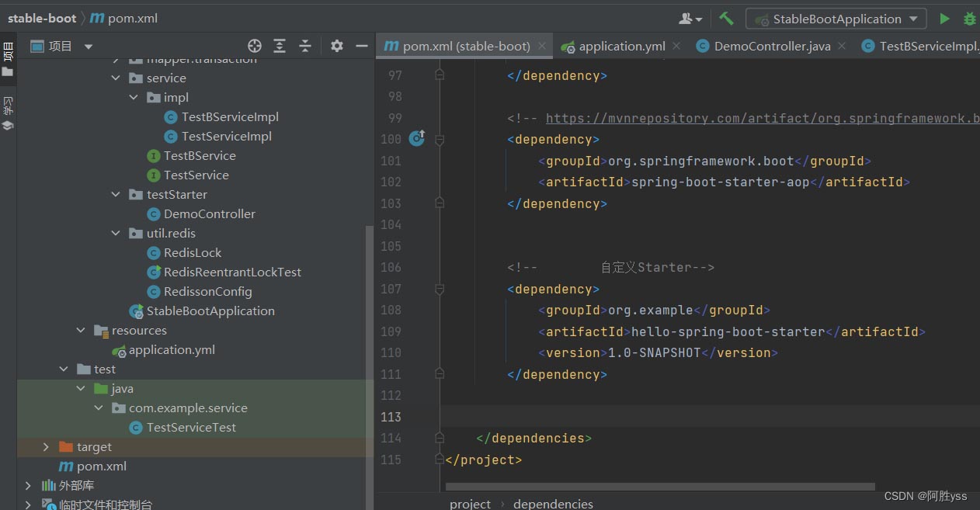Screen dimensions: 980x510
Task: Collapse the resources folder
Action: (x=81, y=331)
